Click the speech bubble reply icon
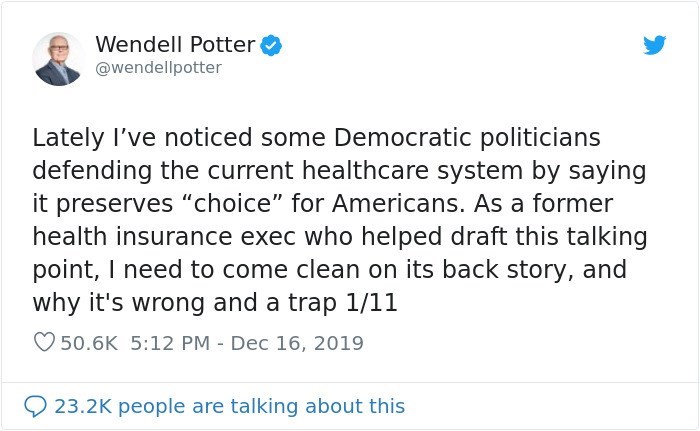700x431 pixels. (x=35, y=406)
